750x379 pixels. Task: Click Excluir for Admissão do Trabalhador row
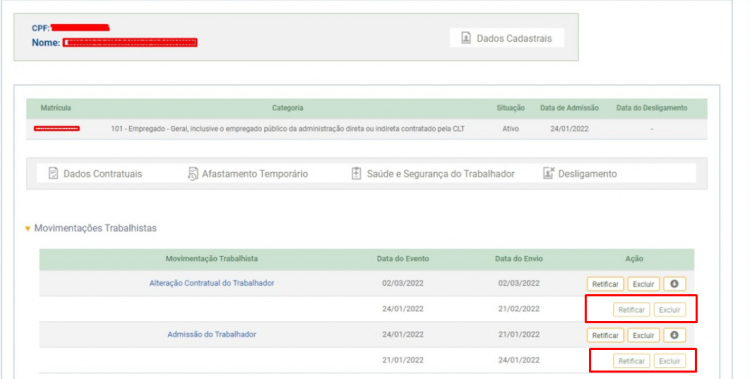pos(643,335)
